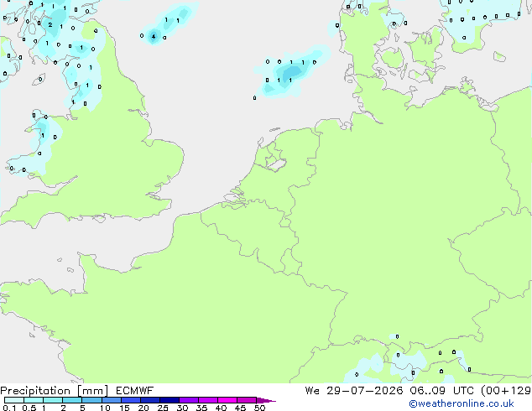Select the 5–10 mm legend color
Screen dimensions: 532x411
coord(91,400)
